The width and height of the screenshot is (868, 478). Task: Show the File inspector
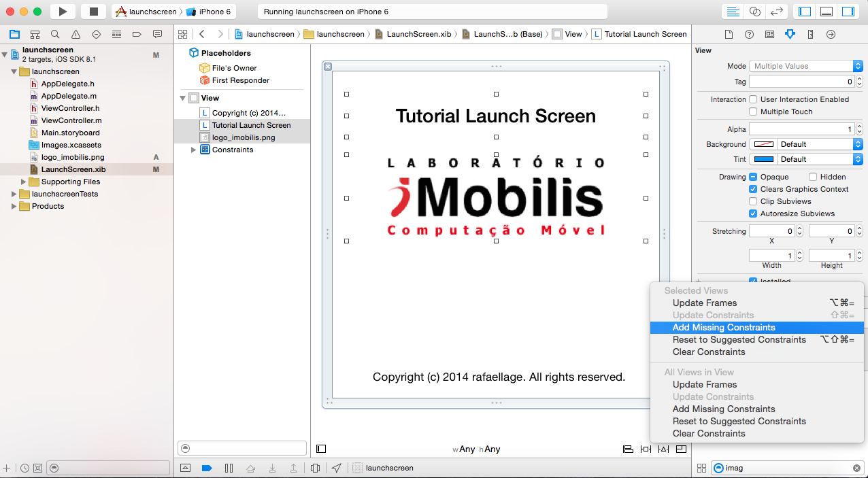click(x=729, y=34)
